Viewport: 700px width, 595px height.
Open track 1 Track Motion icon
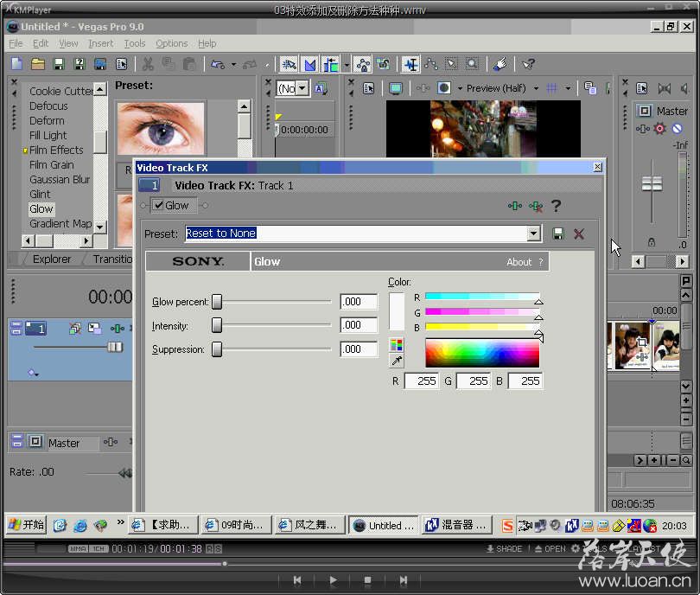click(94, 329)
